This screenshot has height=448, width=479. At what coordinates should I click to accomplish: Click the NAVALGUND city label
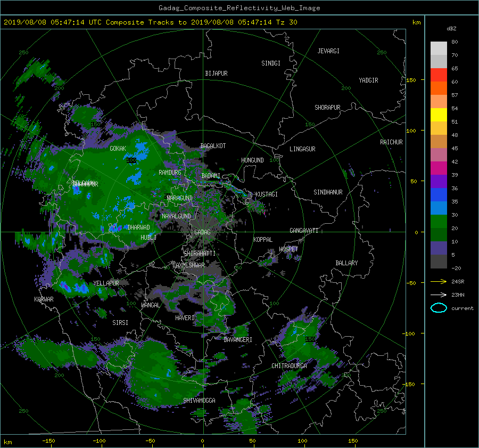(x=176, y=216)
